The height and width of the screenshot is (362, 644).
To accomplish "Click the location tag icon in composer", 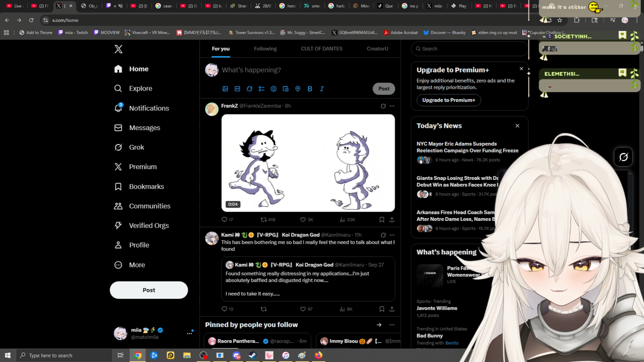I will pyautogui.click(x=298, y=89).
